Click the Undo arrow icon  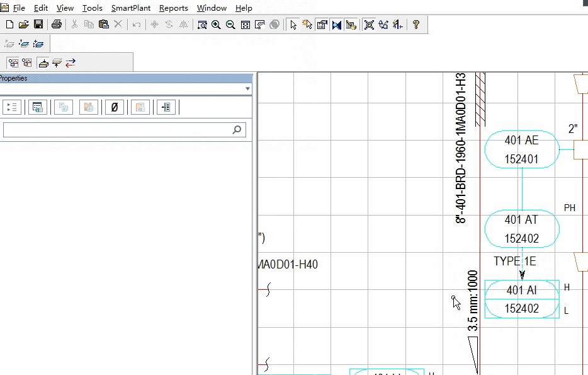pos(137,25)
